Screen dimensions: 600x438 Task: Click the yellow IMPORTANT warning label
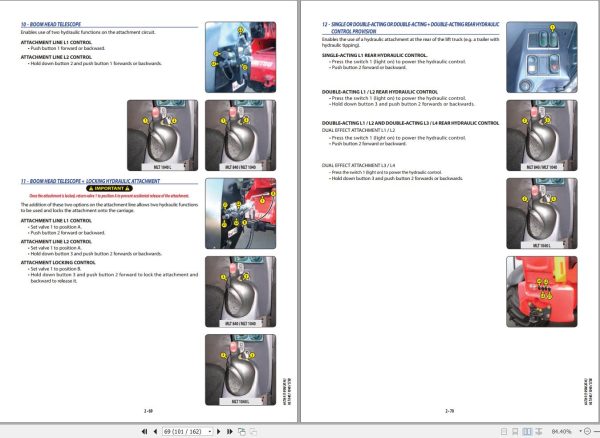(109, 188)
